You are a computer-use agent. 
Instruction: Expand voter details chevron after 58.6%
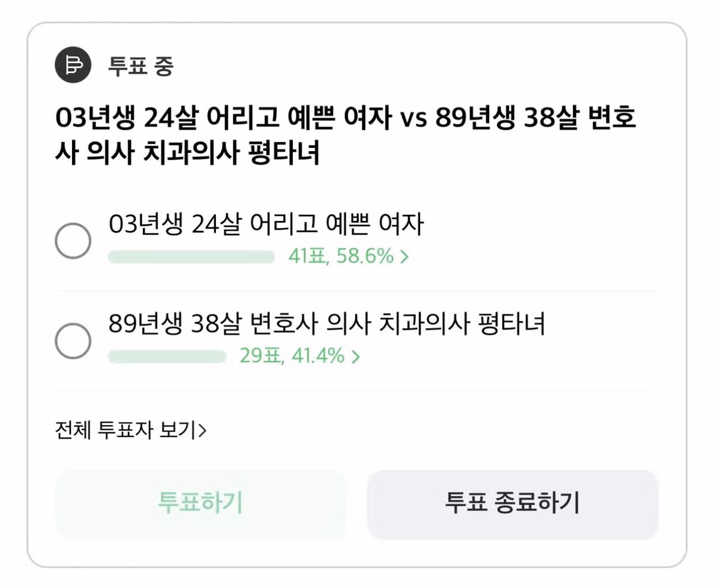405,257
